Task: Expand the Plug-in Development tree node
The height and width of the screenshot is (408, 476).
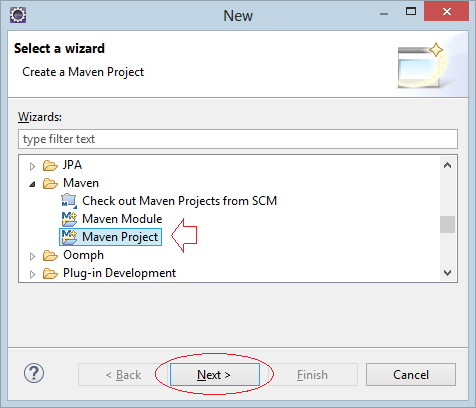Action: point(32,274)
